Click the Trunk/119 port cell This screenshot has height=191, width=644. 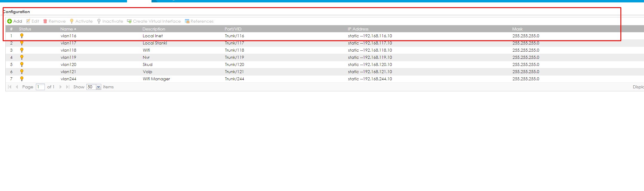(235, 57)
